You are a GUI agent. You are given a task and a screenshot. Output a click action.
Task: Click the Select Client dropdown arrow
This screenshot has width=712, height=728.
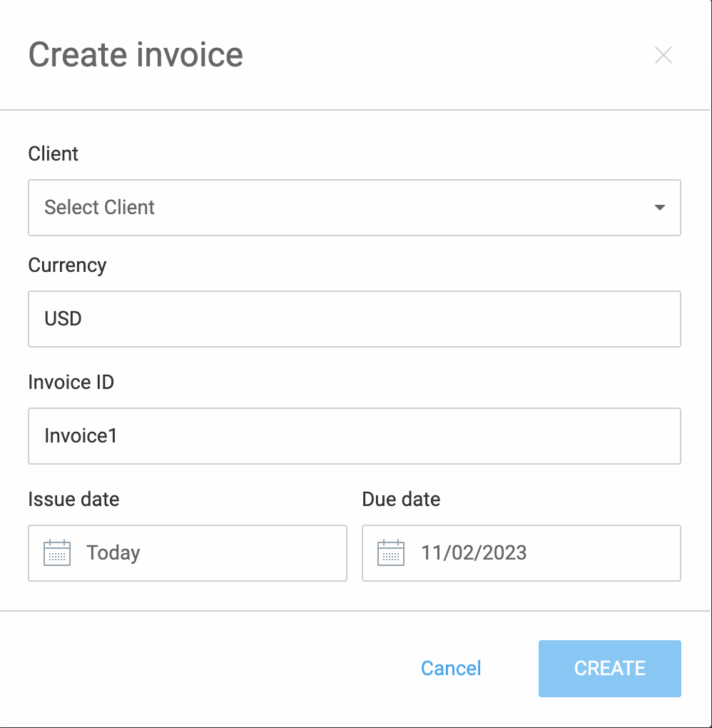[659, 208]
